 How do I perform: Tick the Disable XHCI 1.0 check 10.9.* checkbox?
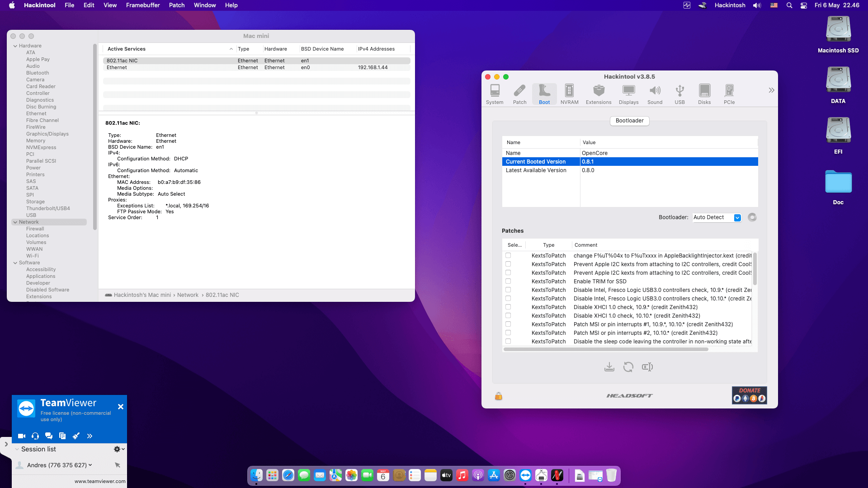508,307
